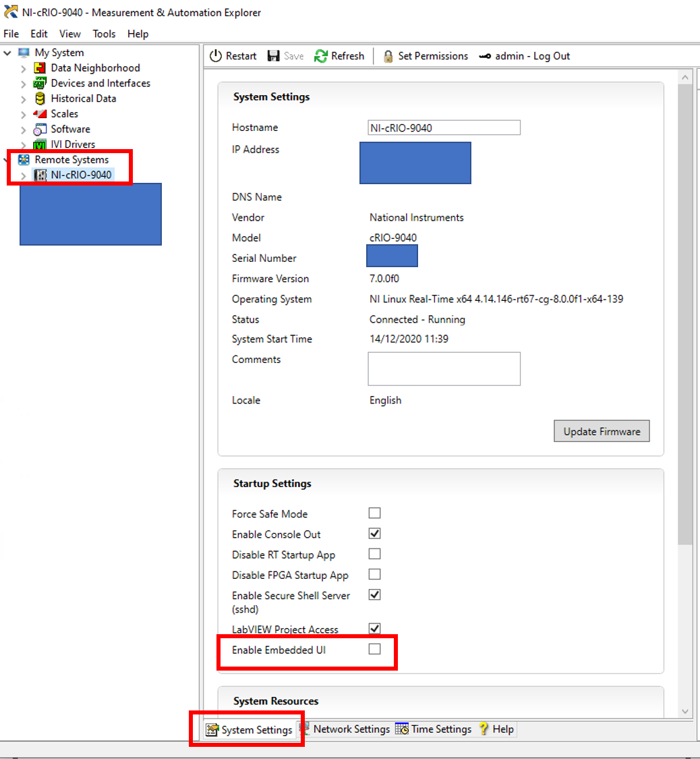Open the File menu
The image size is (700, 759).
pyautogui.click(x=11, y=34)
